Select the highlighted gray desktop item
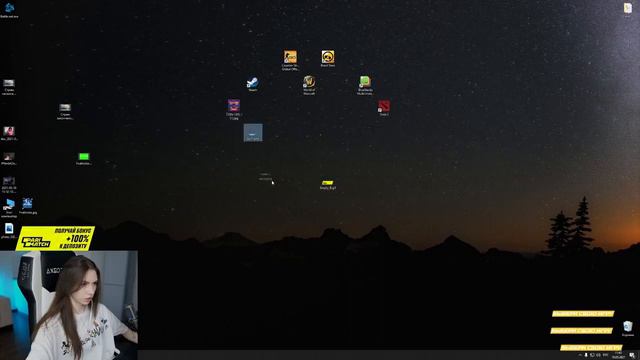Viewport: 640px width, 360px height. (253, 133)
